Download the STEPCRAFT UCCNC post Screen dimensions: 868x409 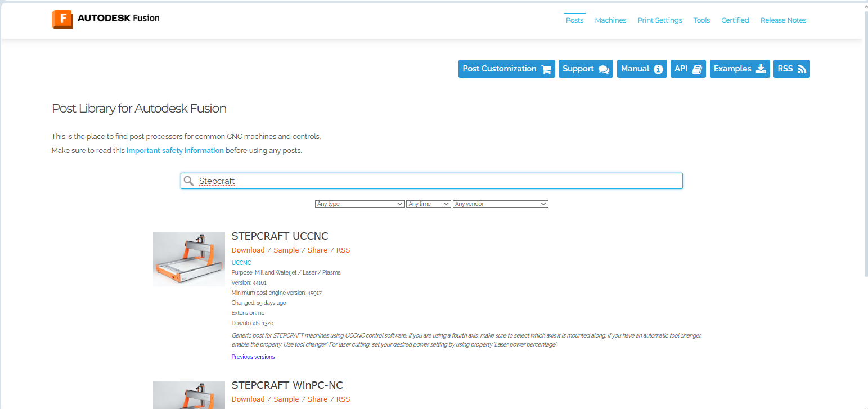coord(248,250)
